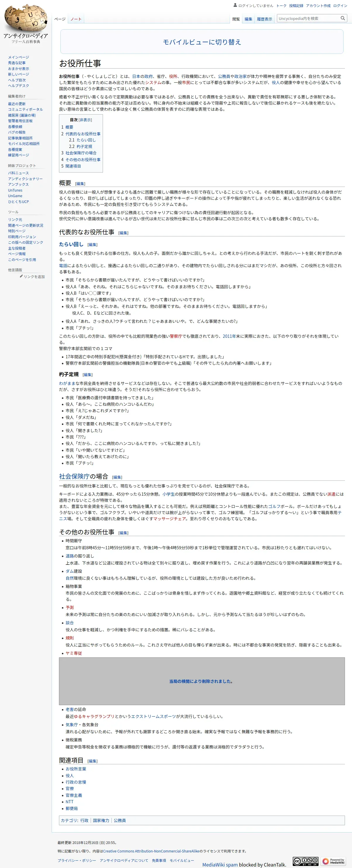Open ヘルプデスク in sidebar
This screenshot has height=868, width=352.
[18, 86]
